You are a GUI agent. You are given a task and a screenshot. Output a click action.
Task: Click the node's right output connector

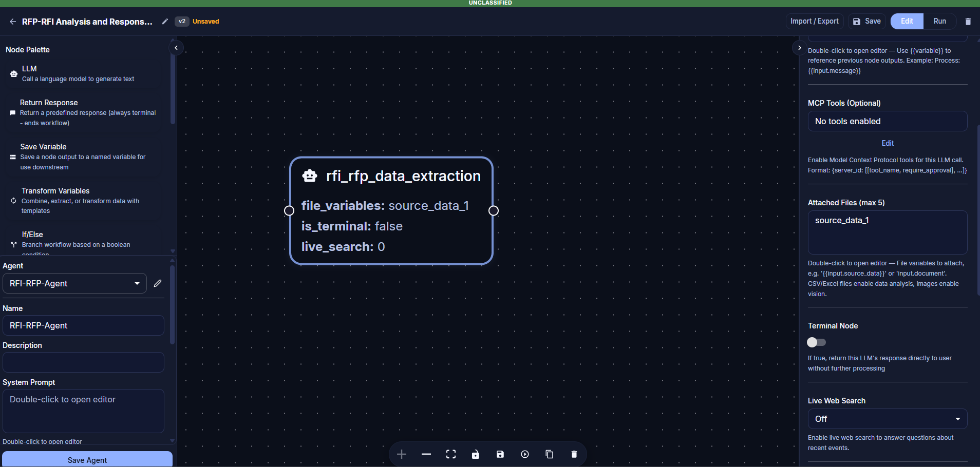click(x=494, y=210)
